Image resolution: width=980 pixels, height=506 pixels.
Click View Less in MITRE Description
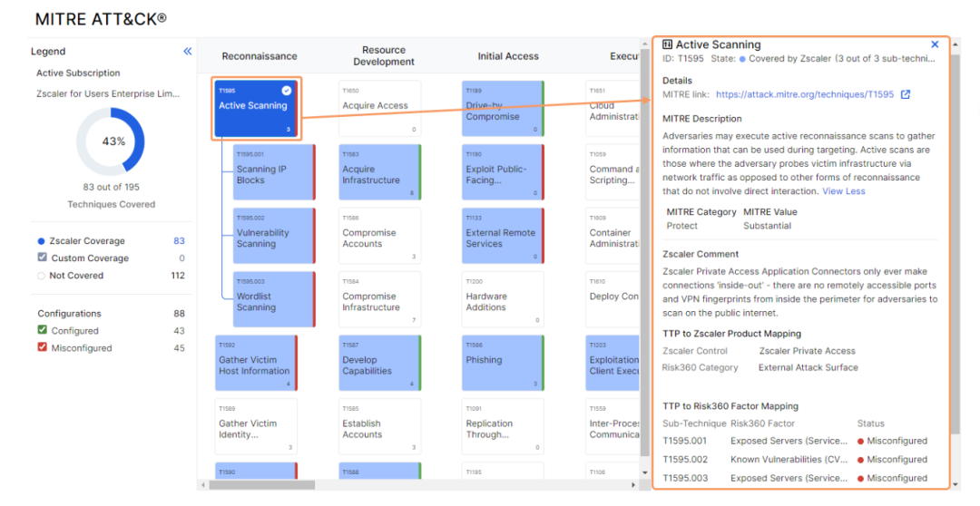click(x=843, y=191)
